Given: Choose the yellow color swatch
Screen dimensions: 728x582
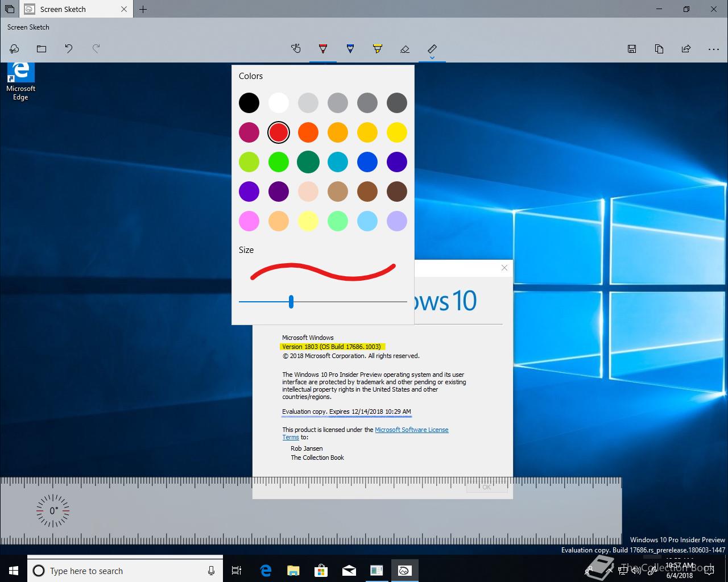Looking at the screenshot, I should click(397, 132).
